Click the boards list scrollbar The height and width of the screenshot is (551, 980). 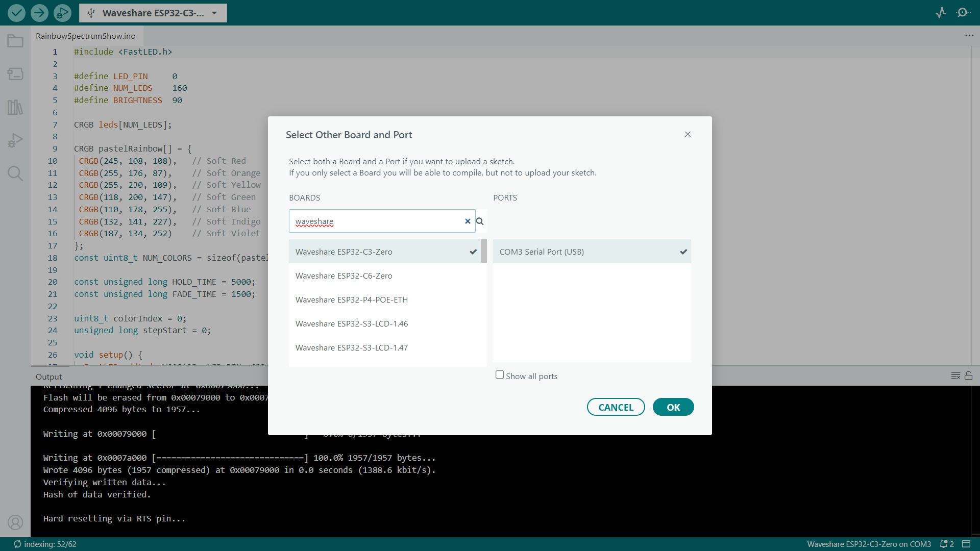pos(484,251)
